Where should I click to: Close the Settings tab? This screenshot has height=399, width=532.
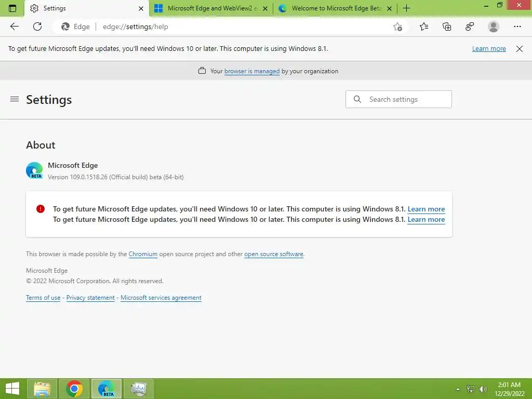141,8
